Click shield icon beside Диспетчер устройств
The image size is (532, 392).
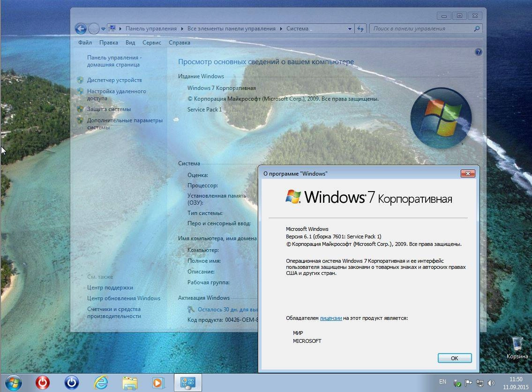80,80
